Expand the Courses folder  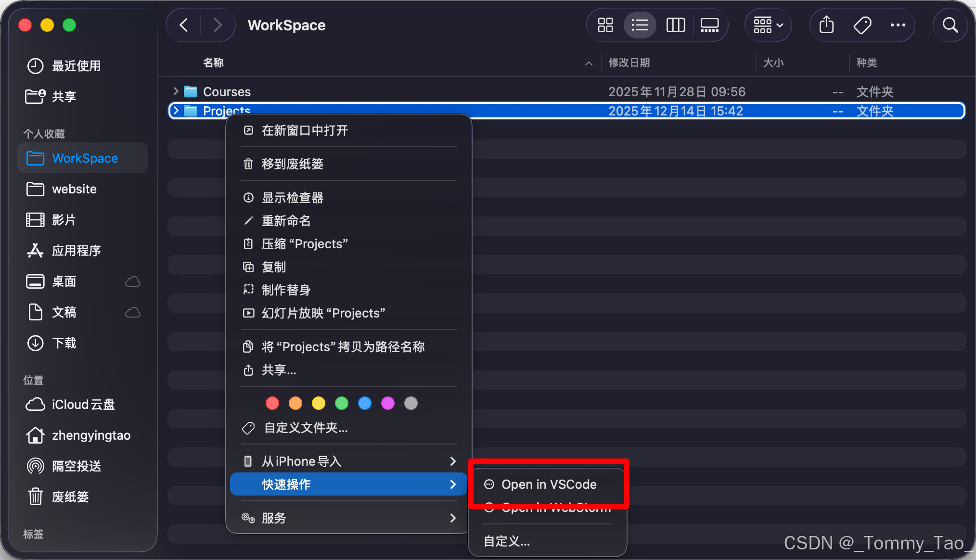pyautogui.click(x=176, y=91)
